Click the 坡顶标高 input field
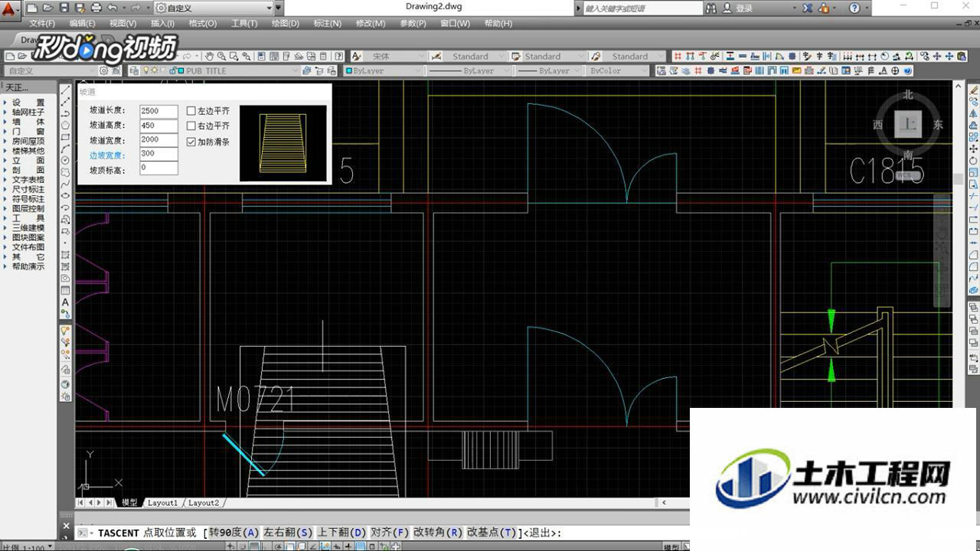 coord(158,168)
